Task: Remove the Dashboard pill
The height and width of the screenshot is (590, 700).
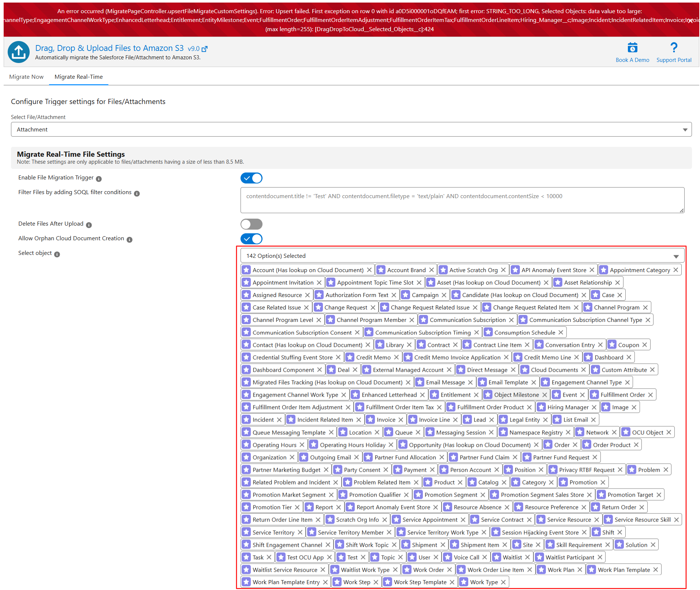Action: (x=629, y=357)
